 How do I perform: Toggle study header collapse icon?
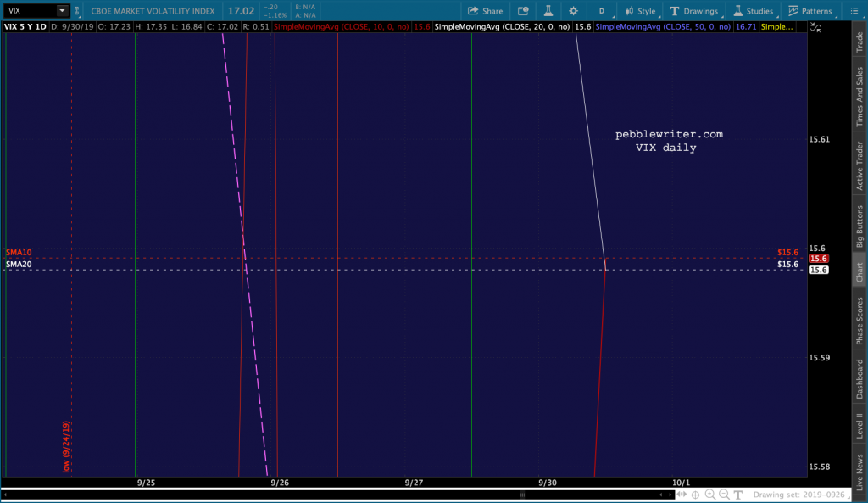pyautogui.click(x=815, y=27)
